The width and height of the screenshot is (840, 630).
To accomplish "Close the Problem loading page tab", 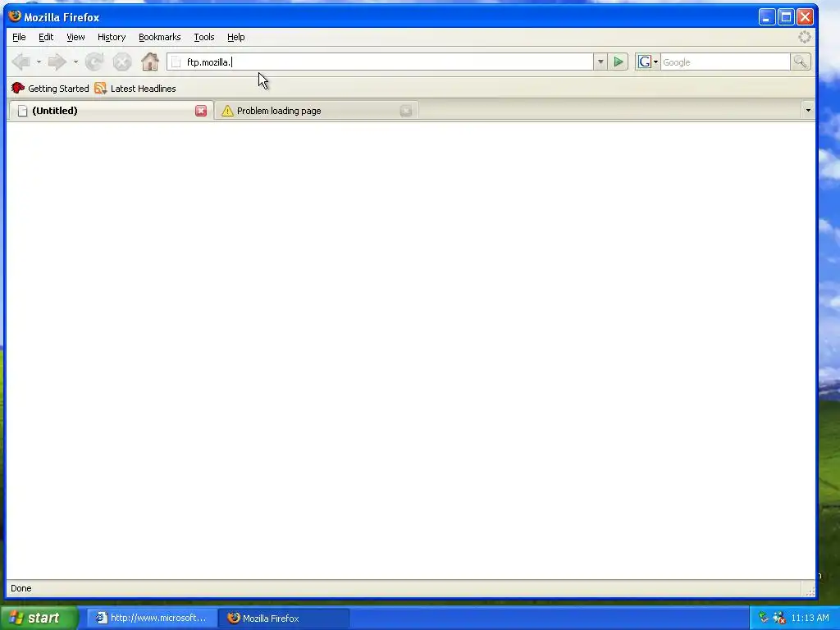I will pos(406,111).
